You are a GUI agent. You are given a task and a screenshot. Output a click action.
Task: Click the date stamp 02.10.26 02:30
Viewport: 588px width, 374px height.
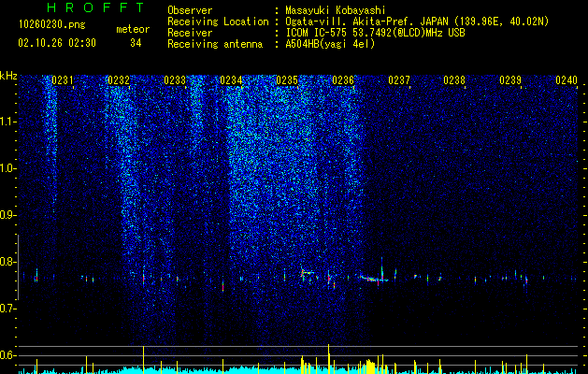[57, 43]
